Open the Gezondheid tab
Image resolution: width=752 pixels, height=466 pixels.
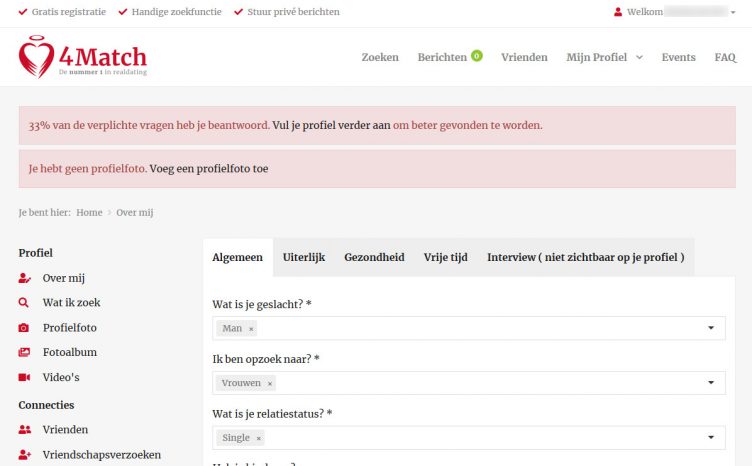click(x=374, y=257)
